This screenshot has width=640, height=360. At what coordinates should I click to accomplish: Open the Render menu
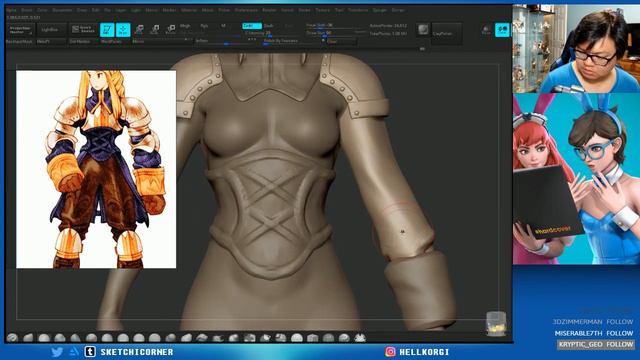pos(269,10)
